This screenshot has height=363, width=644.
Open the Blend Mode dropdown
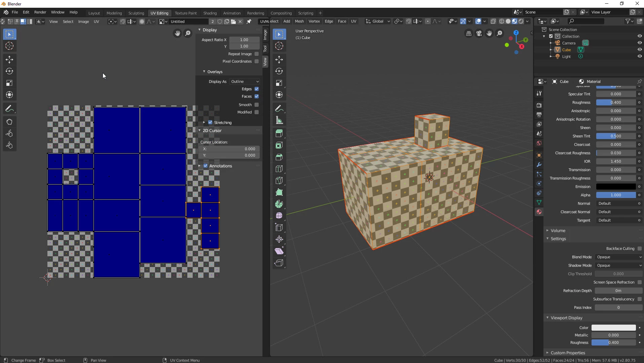pos(618,257)
